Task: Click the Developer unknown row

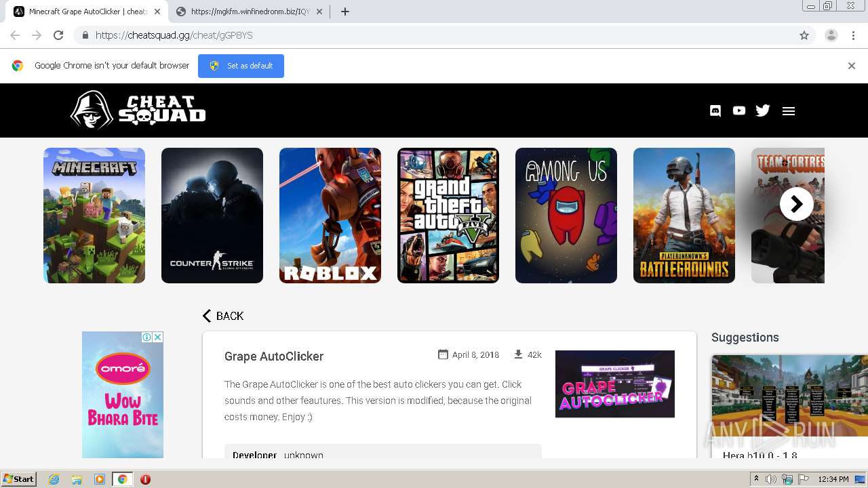Action: point(383,452)
